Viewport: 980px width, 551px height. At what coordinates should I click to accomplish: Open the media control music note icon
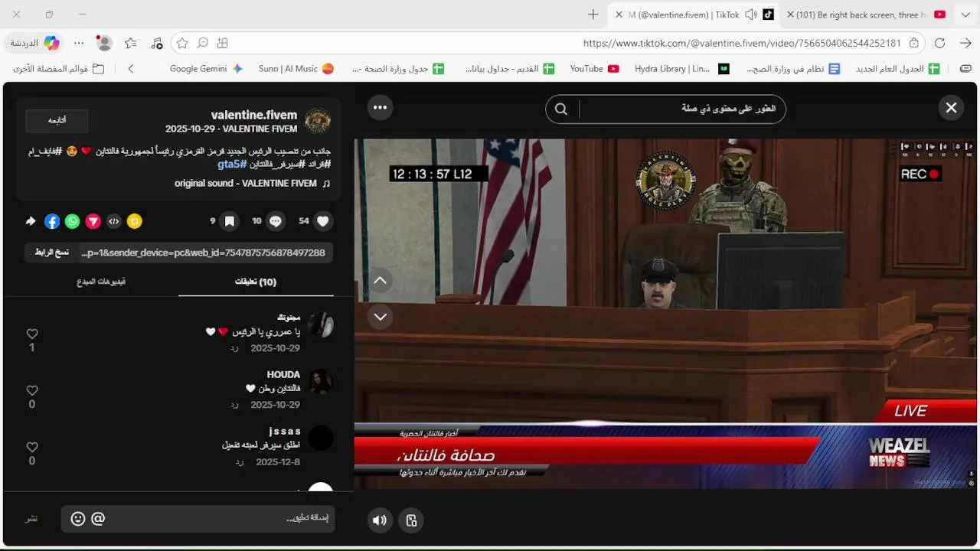coord(156,44)
